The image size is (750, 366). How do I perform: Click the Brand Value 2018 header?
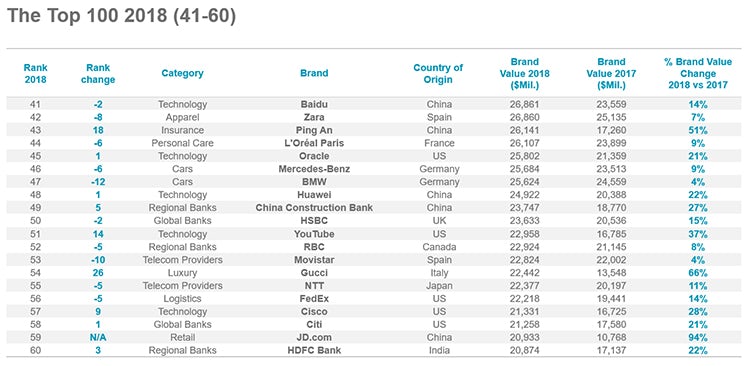[x=525, y=73]
